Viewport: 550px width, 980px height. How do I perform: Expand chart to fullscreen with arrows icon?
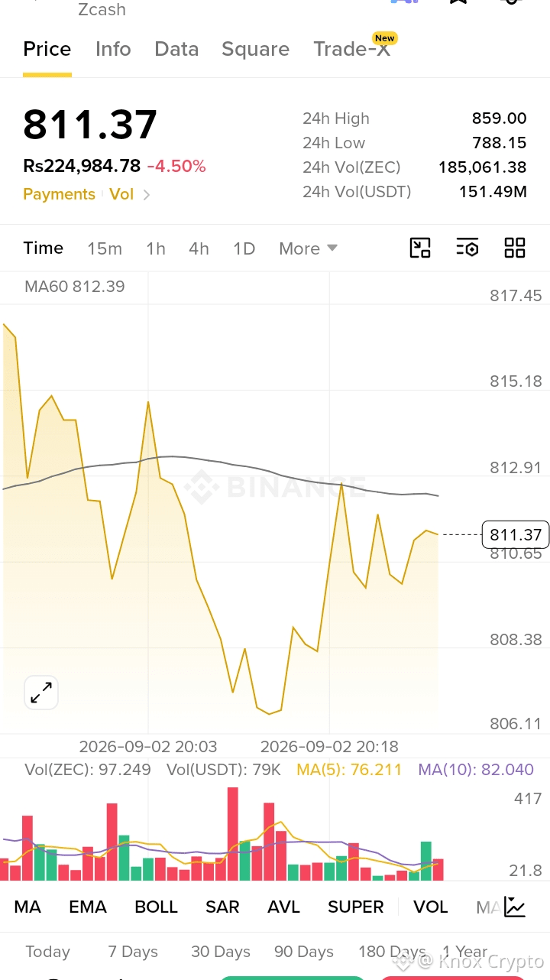click(41, 693)
